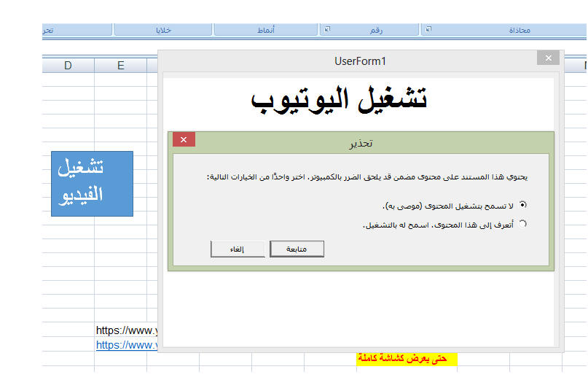588x380 pixels.
Task: Select cell with plain https://www text
Action: [x=127, y=330]
